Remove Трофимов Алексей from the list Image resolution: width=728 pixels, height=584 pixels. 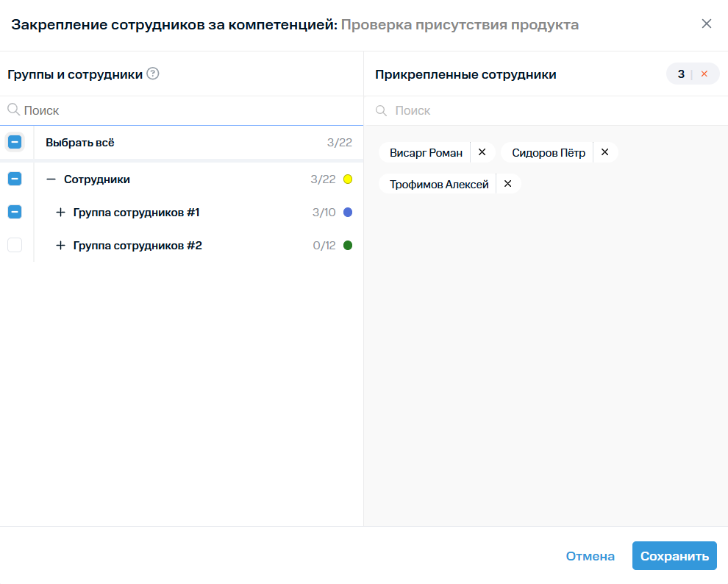tap(507, 184)
